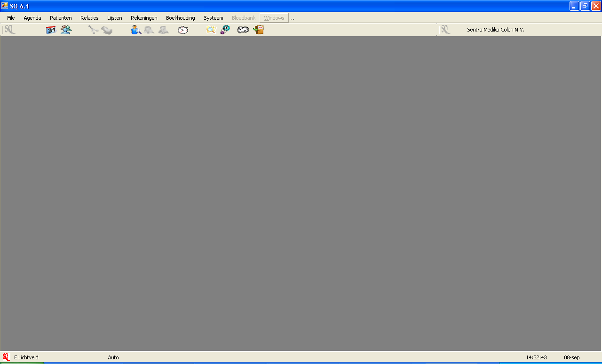Expand the menu overflow ellipsis
Image resolution: width=602 pixels, height=364 pixels.
pos(292,18)
